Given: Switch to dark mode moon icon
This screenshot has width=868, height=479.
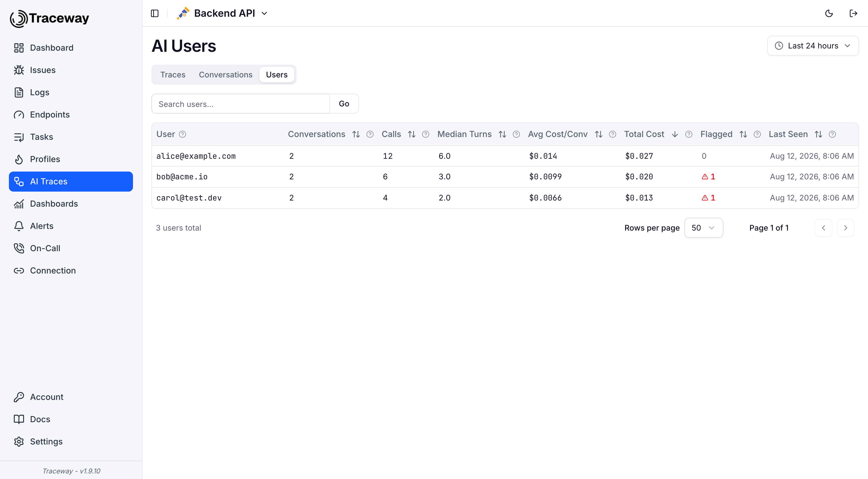Looking at the screenshot, I should click(x=829, y=13).
